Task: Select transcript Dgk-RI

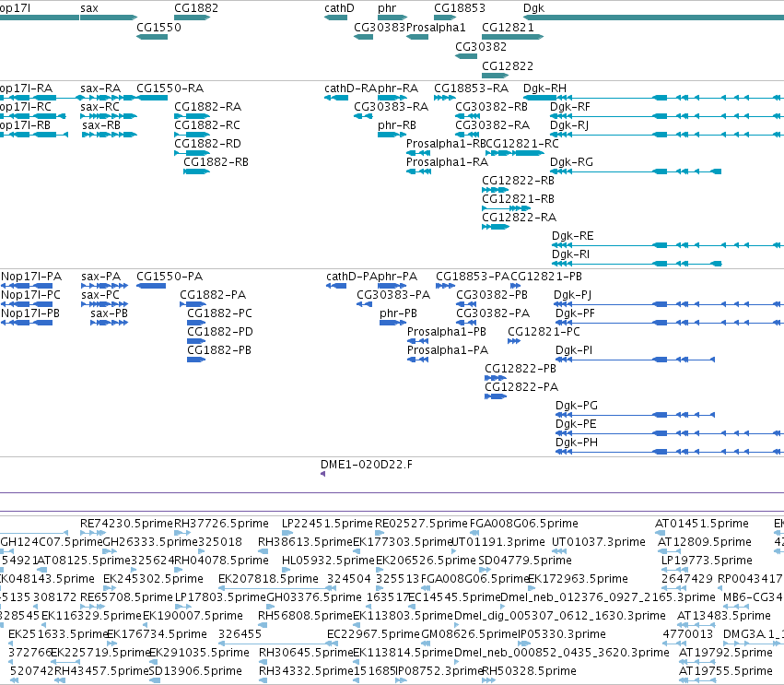Action: [570, 254]
